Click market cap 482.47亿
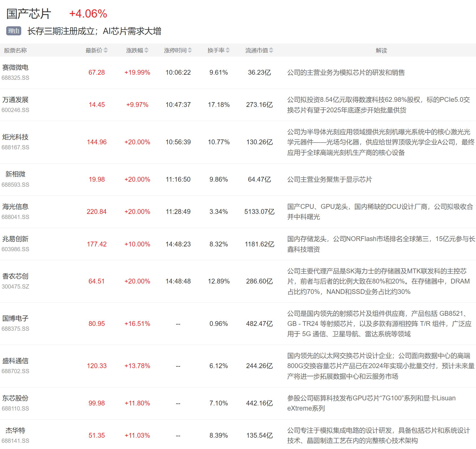This screenshot has width=476, height=449. point(259,324)
